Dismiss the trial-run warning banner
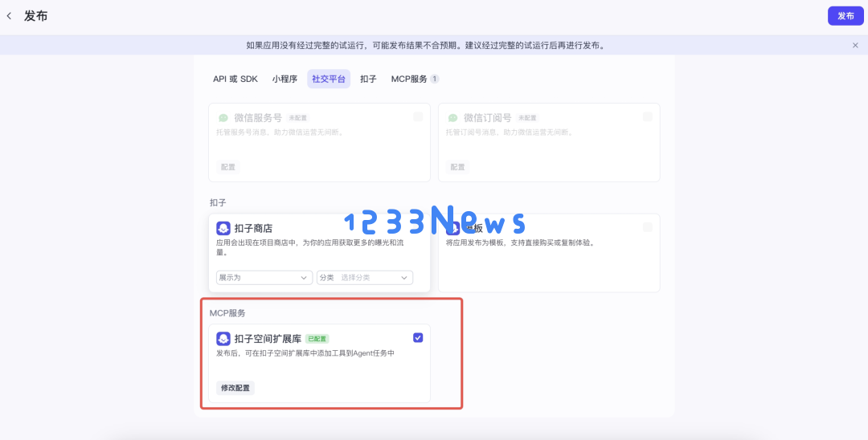Viewport: 868px width, 440px height. (x=855, y=45)
